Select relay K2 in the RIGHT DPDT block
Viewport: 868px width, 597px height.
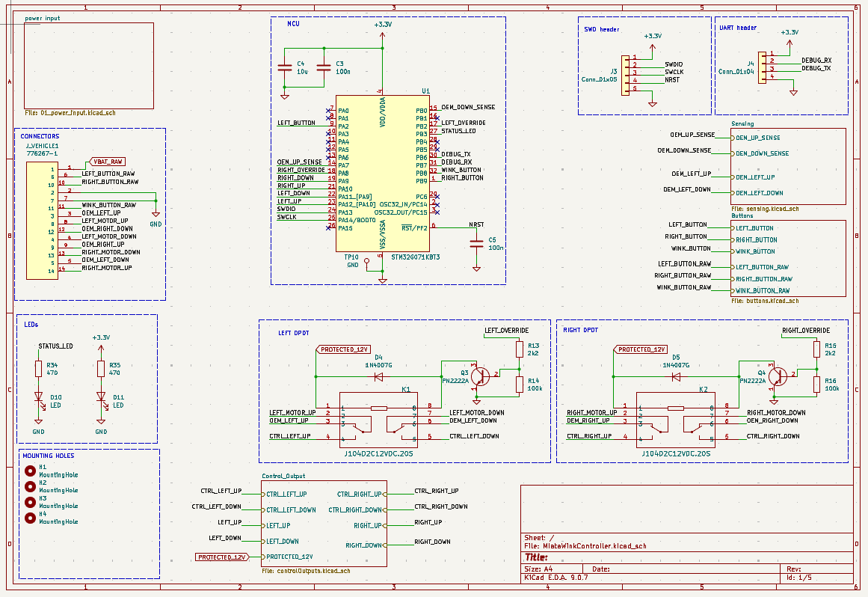[x=675, y=420]
